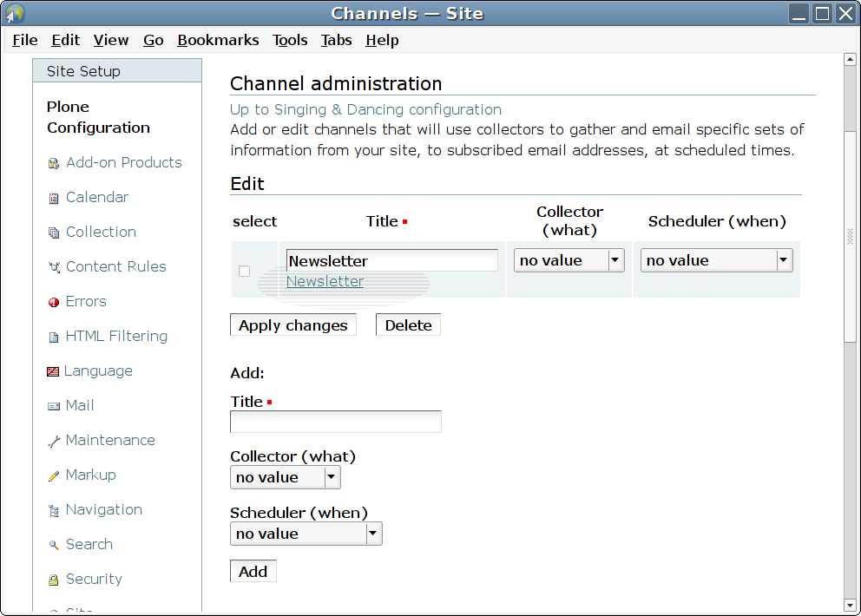
Task: Click the Add-on Products sidebar icon
Action: (54, 163)
